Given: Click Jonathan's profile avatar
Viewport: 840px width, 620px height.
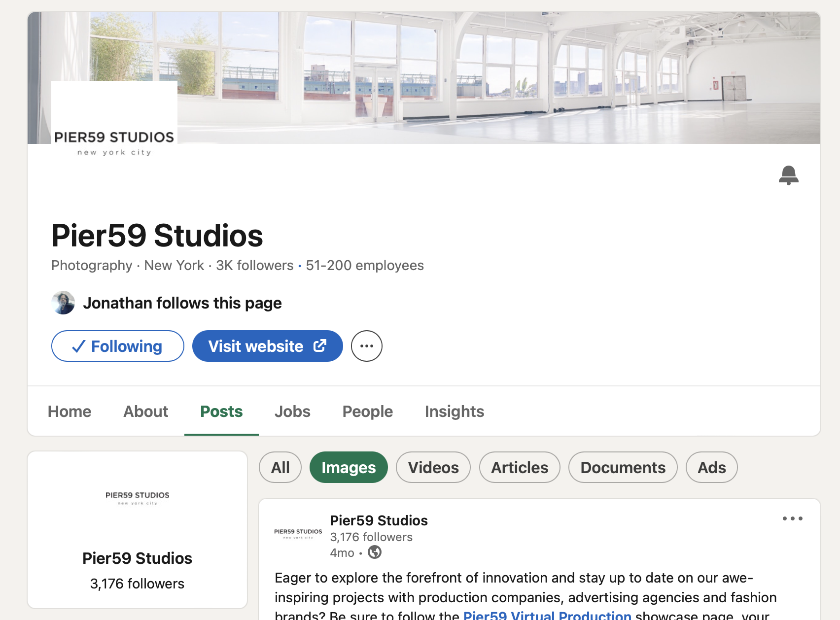Looking at the screenshot, I should click(63, 303).
